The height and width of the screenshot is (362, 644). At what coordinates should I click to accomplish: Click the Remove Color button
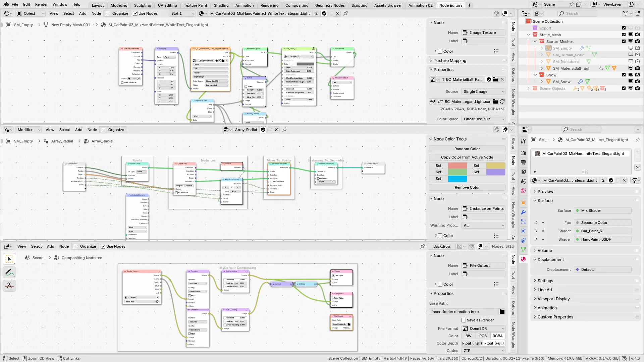(x=467, y=187)
